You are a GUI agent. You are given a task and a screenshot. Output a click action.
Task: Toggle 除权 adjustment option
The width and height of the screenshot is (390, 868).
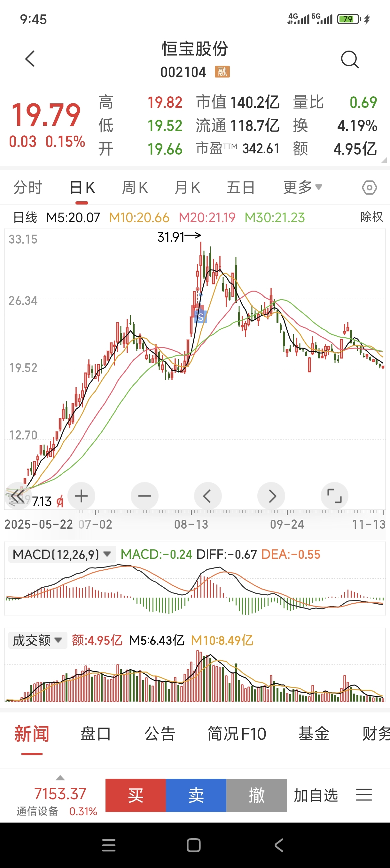point(371,217)
